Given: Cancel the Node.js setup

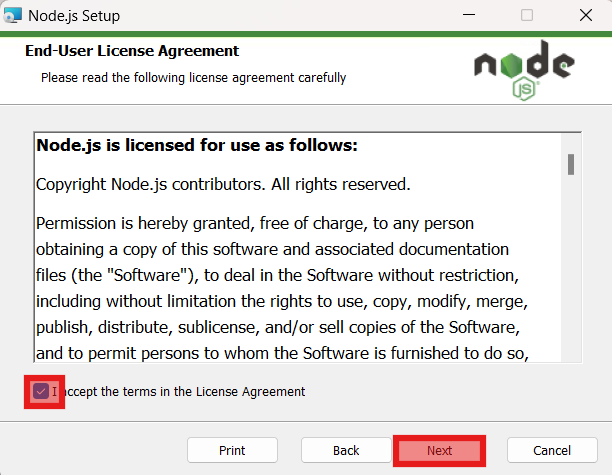Looking at the screenshot, I should 552,450.
